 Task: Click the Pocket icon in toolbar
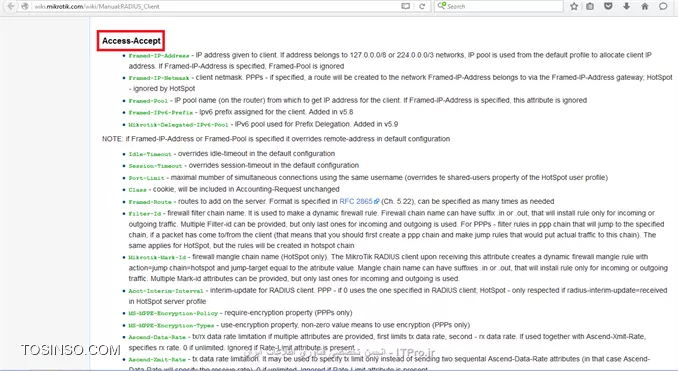click(x=608, y=6)
